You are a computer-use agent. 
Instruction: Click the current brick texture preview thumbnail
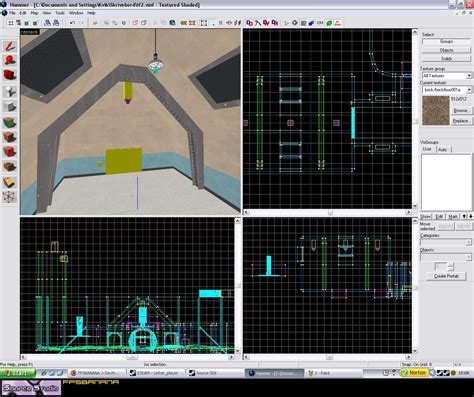pyautogui.click(x=436, y=111)
